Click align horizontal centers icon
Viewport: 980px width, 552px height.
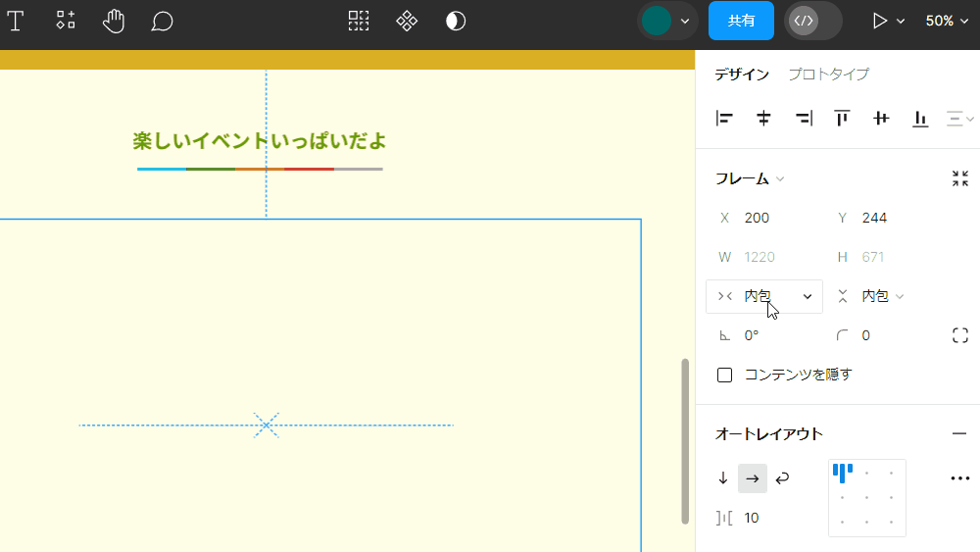tap(763, 119)
